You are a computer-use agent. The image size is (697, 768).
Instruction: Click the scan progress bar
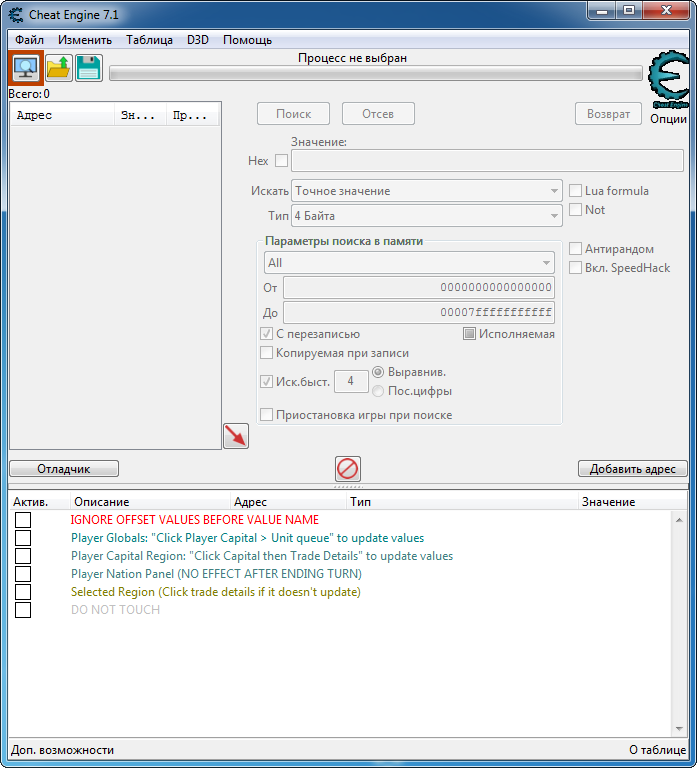(x=376, y=73)
